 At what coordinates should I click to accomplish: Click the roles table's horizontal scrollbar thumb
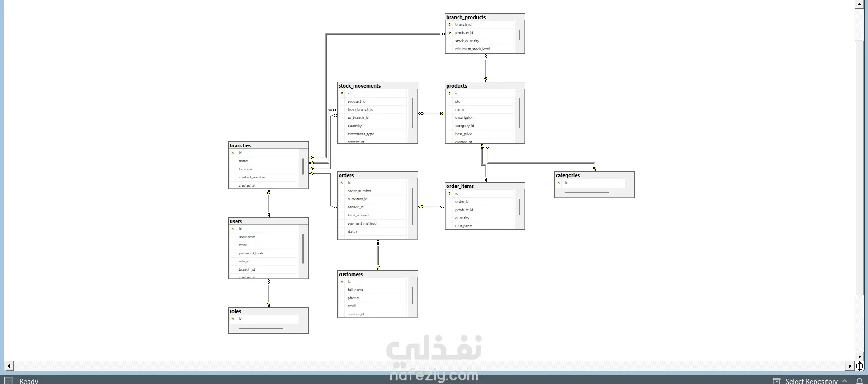[261, 328]
